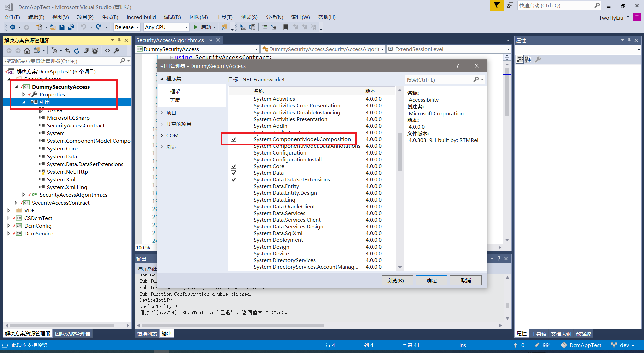Image resolution: width=644 pixels, height=353 pixels.
Task: Switch to the 错误列表 tab
Action: tap(147, 334)
